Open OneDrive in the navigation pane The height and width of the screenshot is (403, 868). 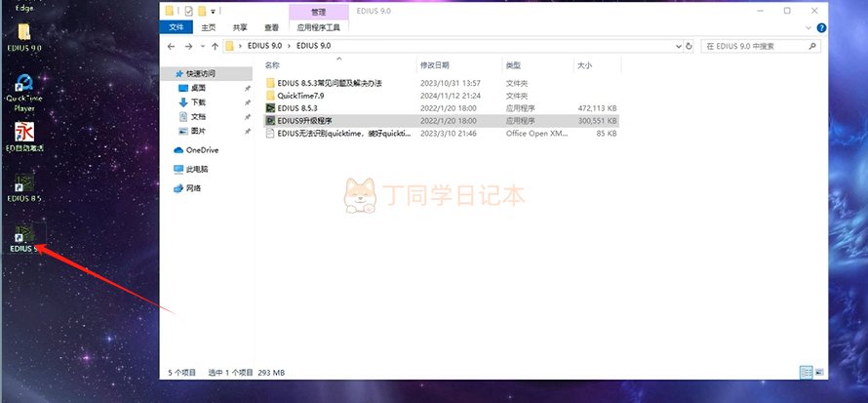point(202,149)
